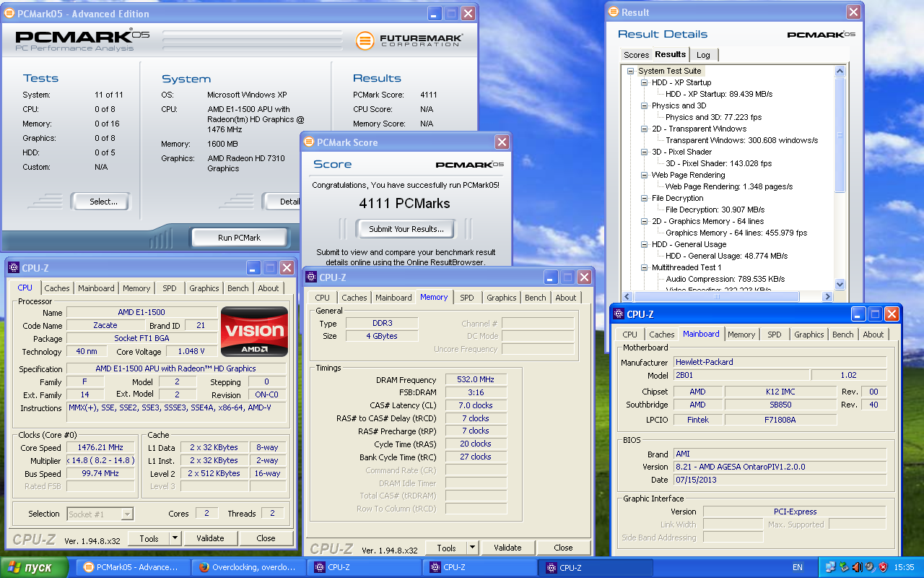The height and width of the screenshot is (578, 924).
Task: Click the DRAM Frequency 532.0 MHz field
Action: (475, 380)
